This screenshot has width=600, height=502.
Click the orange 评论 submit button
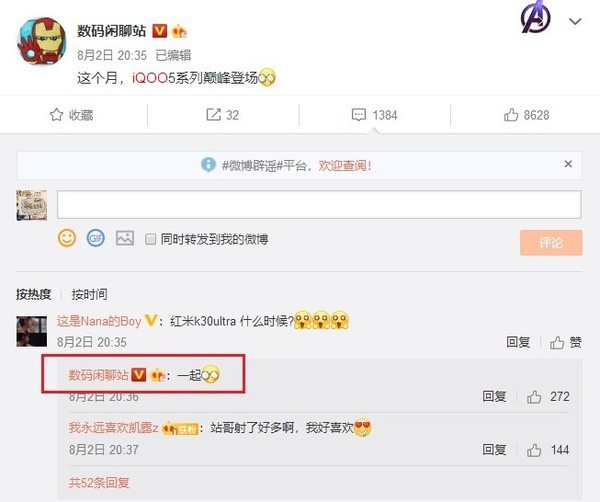point(551,243)
